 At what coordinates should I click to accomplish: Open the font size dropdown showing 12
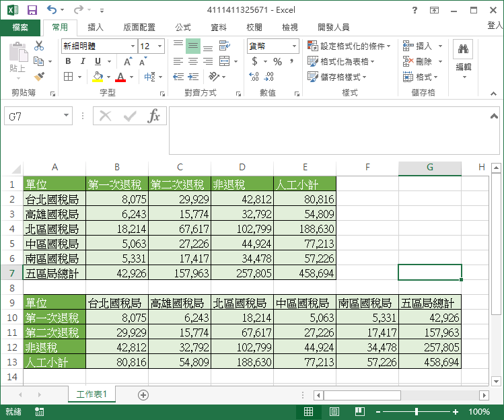tap(159, 46)
